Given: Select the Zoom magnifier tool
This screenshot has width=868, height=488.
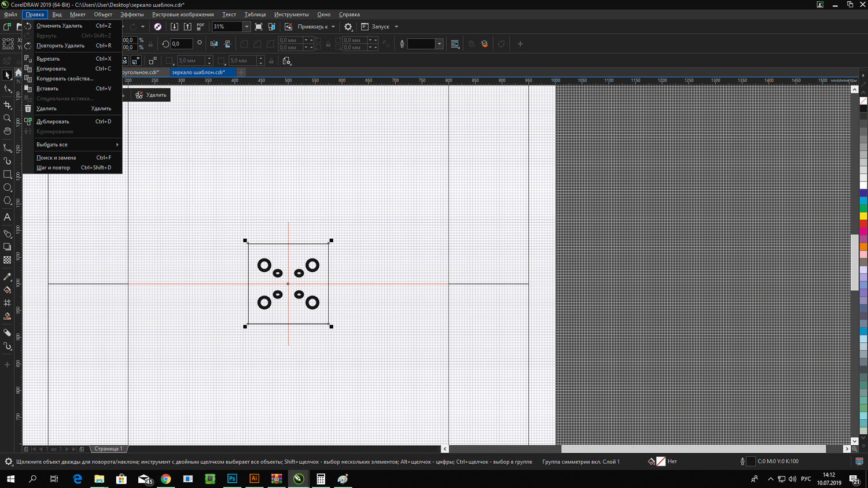Looking at the screenshot, I should point(8,118).
